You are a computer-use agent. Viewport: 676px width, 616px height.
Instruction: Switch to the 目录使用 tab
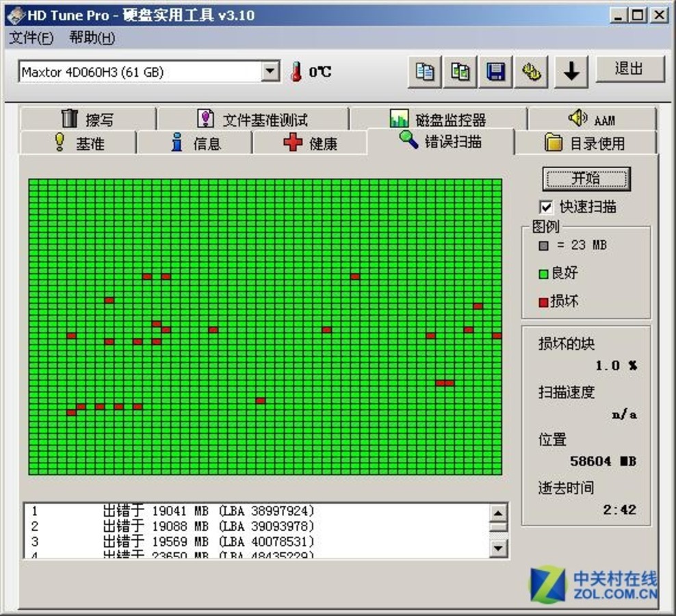coord(586,143)
